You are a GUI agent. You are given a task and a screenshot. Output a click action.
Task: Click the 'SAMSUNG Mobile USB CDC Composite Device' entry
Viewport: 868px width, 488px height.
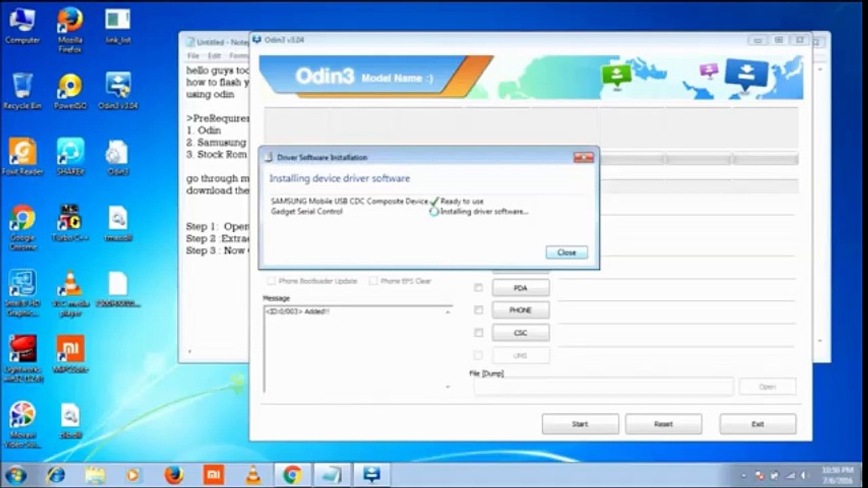[349, 201]
